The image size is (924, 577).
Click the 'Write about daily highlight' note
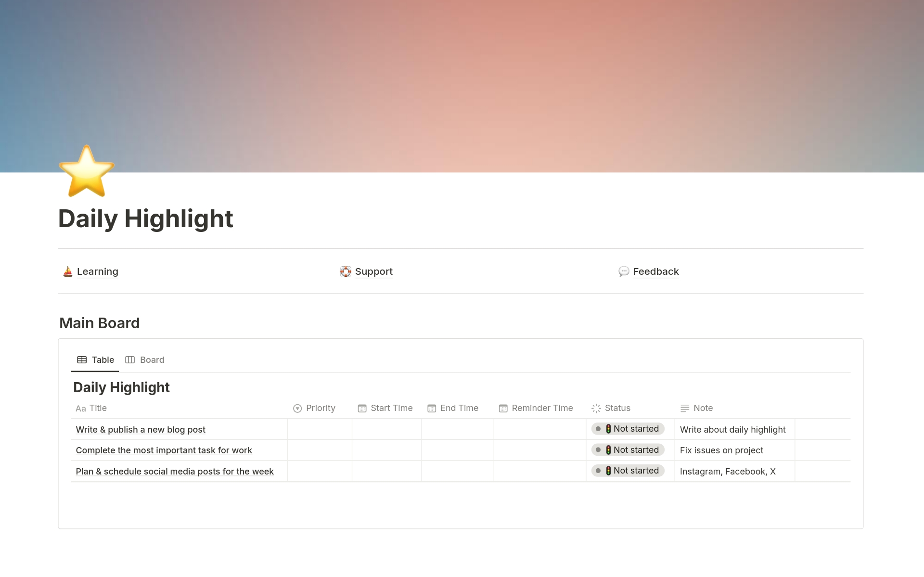732,430
